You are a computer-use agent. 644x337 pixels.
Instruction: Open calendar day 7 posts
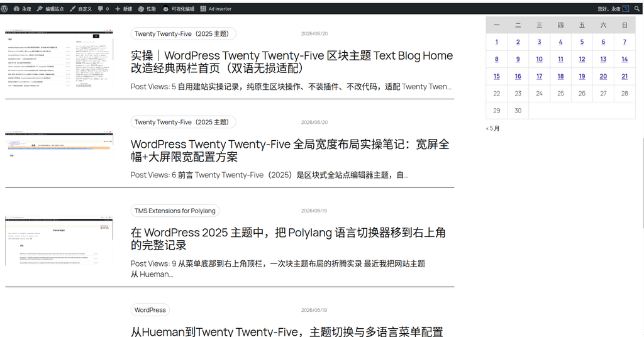point(625,42)
